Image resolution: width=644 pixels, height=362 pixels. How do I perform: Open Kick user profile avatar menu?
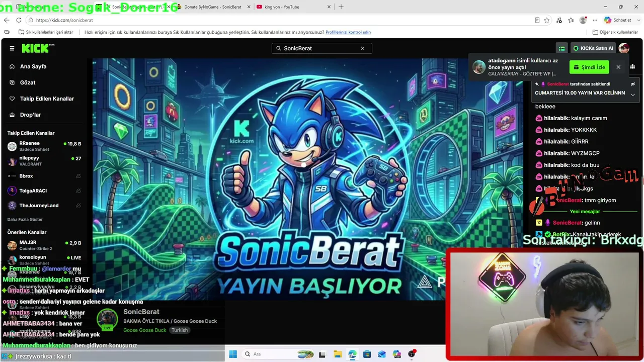[624, 48]
